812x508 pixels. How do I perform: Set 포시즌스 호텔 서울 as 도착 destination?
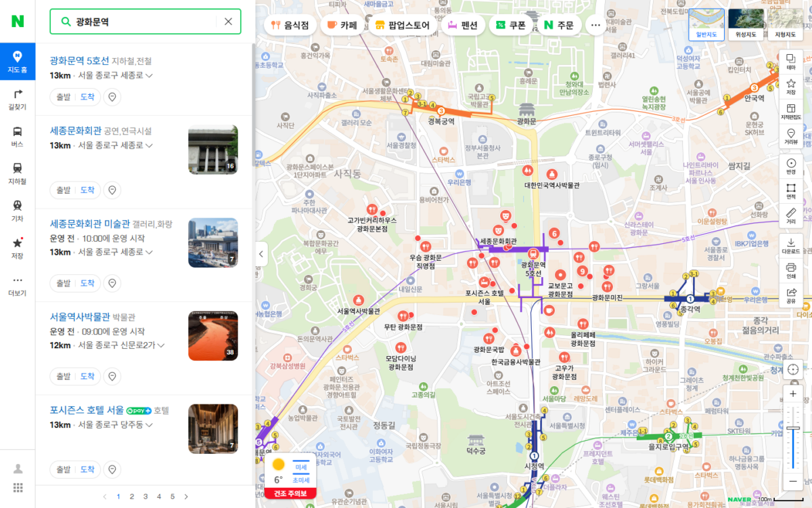[87, 469]
